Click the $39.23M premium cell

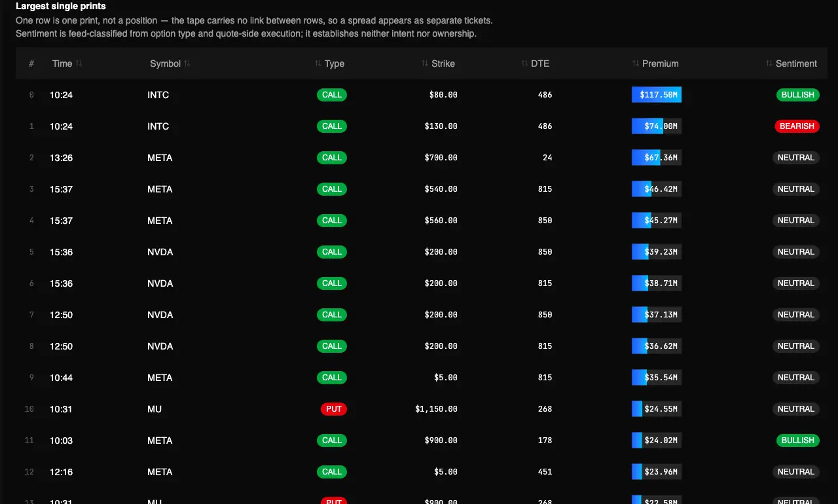[657, 252]
